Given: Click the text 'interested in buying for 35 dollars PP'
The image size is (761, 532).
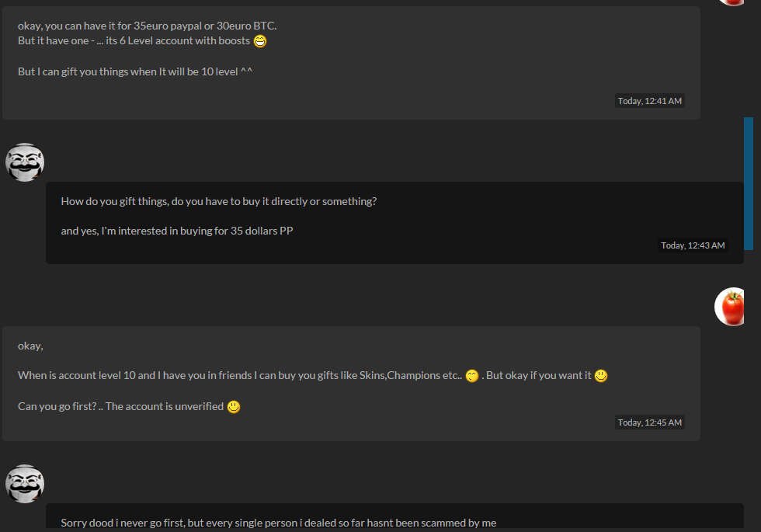Looking at the screenshot, I should [x=205, y=231].
